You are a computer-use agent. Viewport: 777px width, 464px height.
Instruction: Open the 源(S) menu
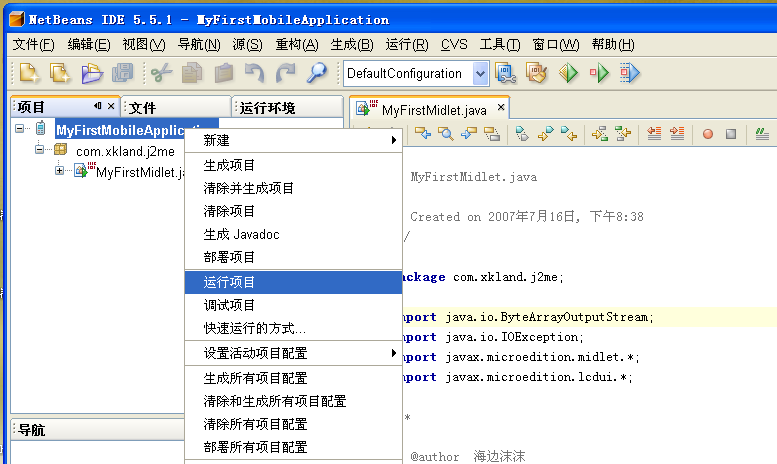[x=247, y=45]
